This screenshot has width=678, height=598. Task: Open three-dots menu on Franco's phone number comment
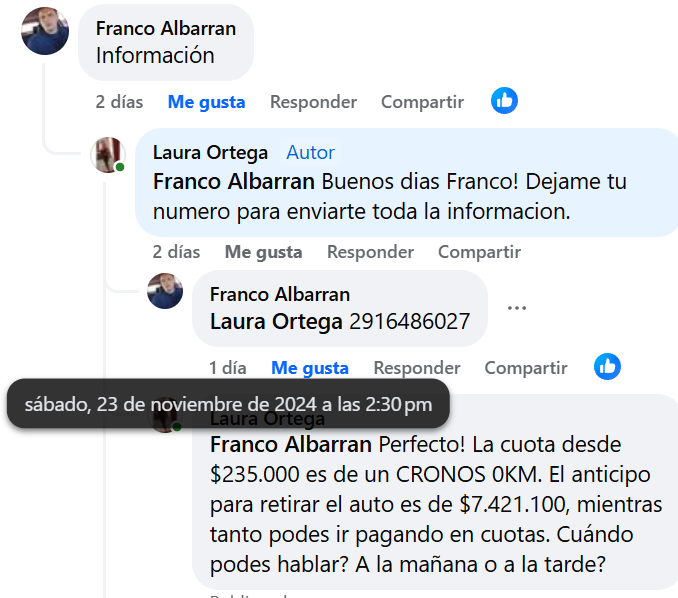coord(517,308)
